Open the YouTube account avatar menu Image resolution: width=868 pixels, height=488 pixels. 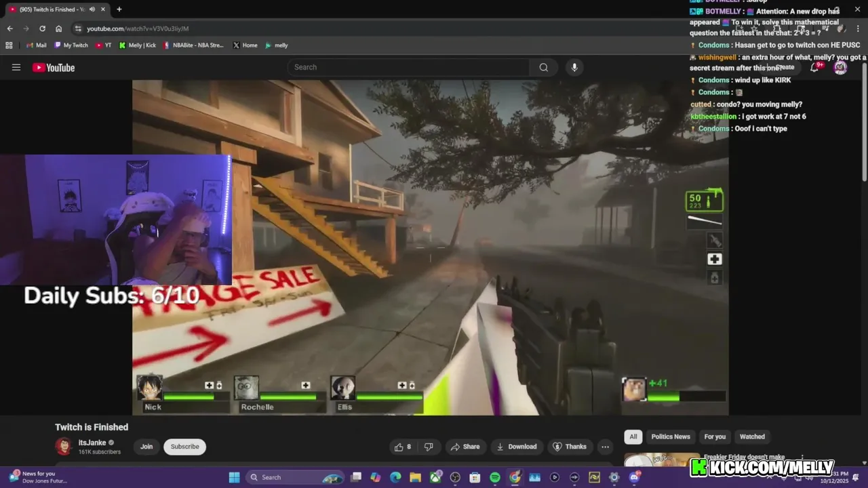click(840, 67)
